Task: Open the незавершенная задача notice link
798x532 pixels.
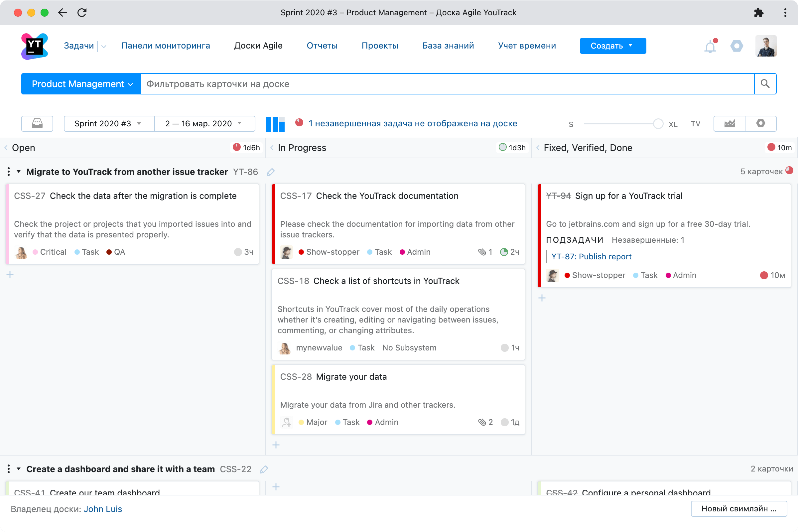Action: coord(413,123)
